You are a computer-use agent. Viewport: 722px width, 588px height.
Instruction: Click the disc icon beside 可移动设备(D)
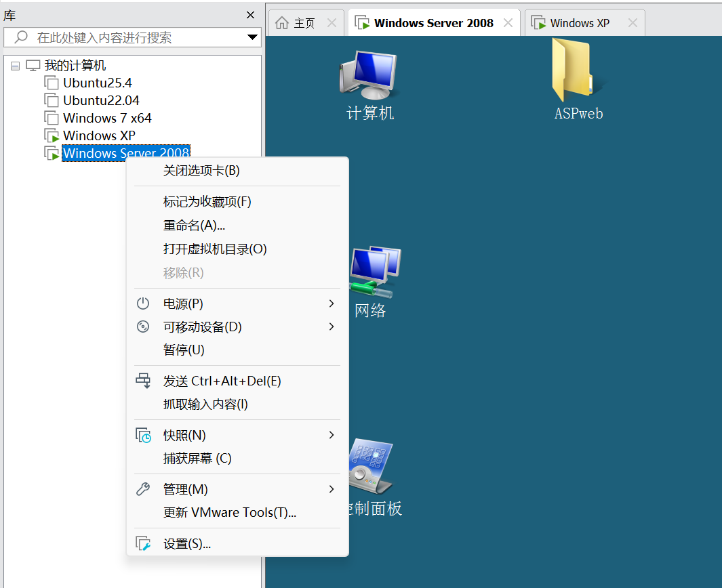pyautogui.click(x=143, y=327)
